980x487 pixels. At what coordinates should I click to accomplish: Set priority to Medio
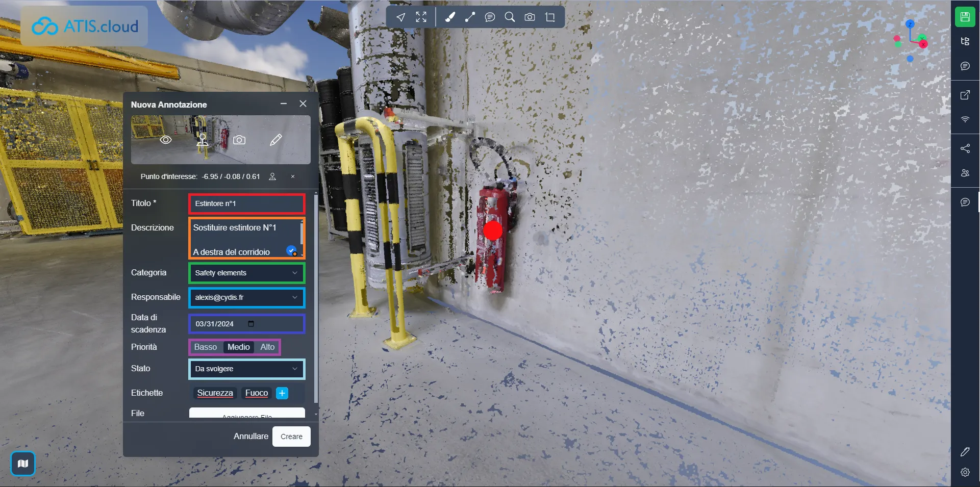239,347
